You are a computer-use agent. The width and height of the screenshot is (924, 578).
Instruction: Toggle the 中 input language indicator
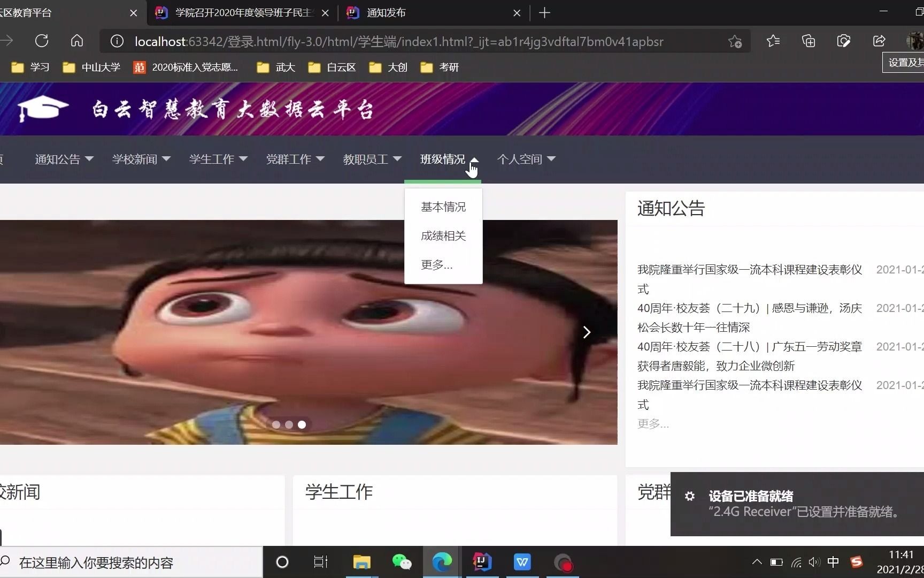click(x=833, y=562)
